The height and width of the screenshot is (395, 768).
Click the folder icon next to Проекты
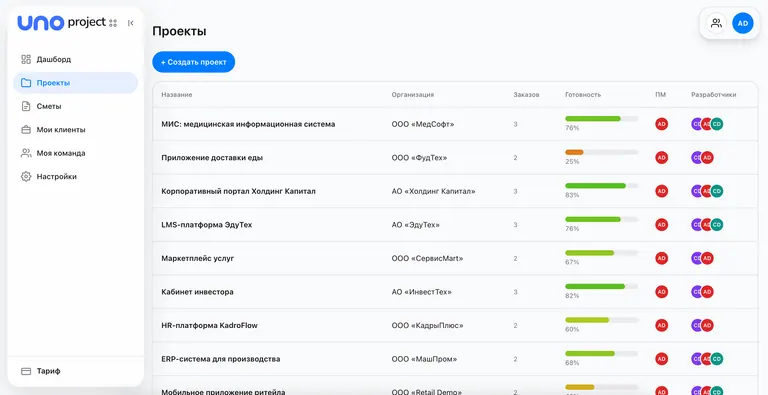tap(26, 83)
